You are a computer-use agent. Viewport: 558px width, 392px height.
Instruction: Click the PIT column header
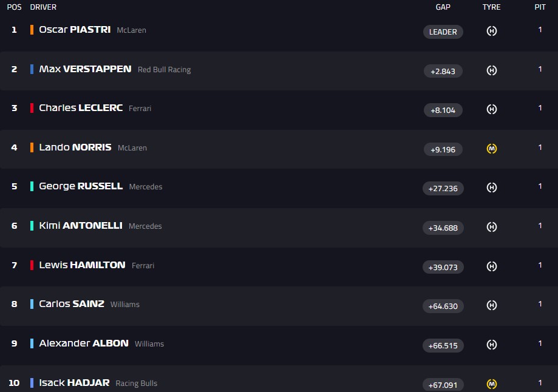point(540,7)
